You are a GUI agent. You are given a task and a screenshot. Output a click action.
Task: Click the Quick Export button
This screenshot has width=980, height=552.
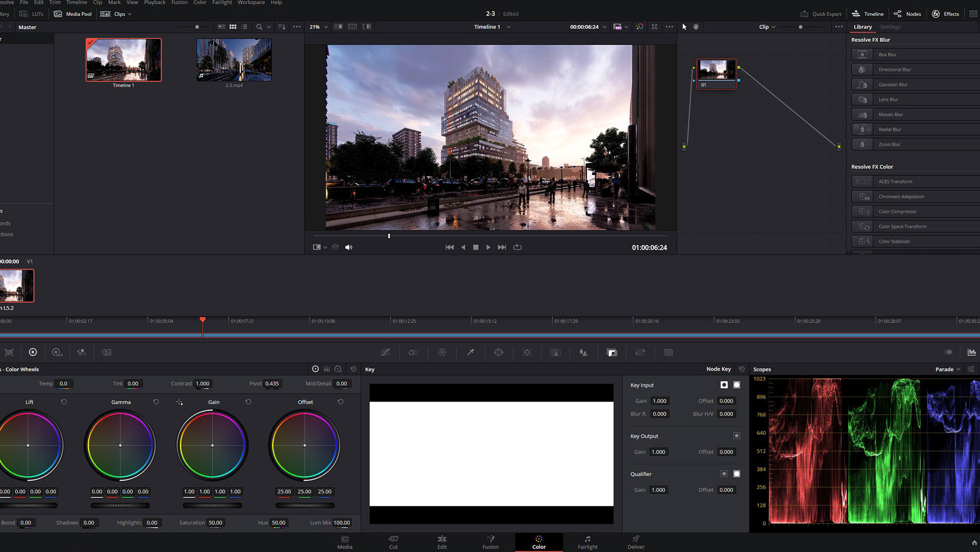click(x=821, y=14)
